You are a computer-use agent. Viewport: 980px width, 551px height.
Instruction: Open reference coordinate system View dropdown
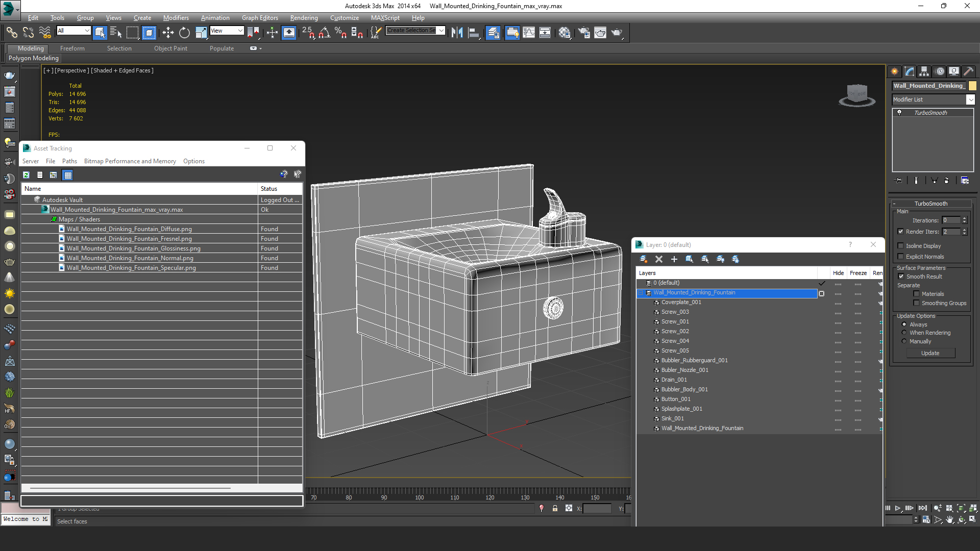coord(240,31)
